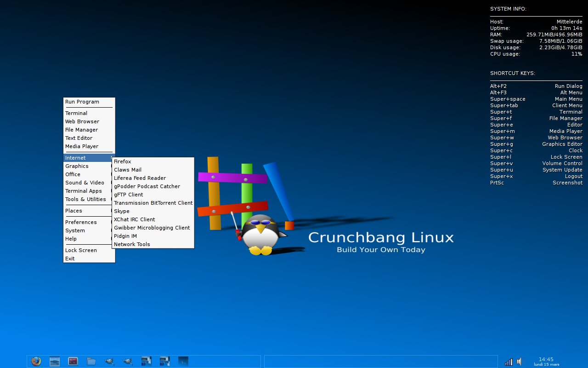Click the network signal strength icon in tray
This screenshot has width=588, height=368.
[x=508, y=361]
